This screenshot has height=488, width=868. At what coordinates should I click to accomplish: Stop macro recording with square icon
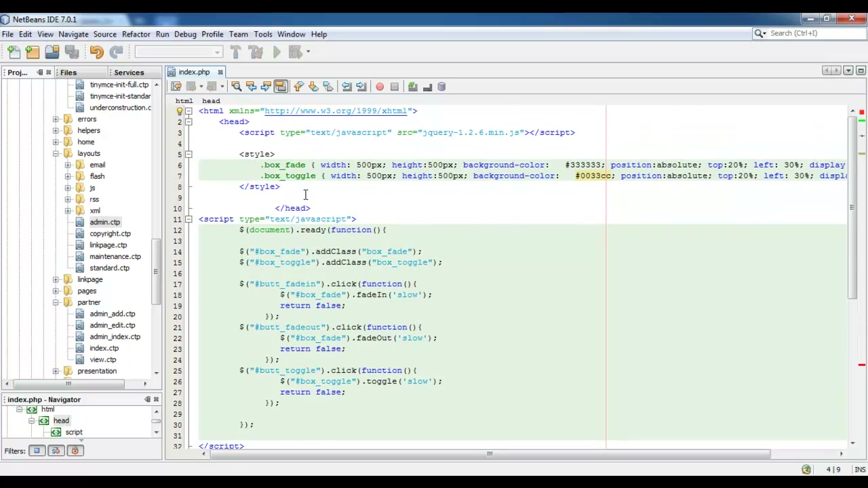395,86
